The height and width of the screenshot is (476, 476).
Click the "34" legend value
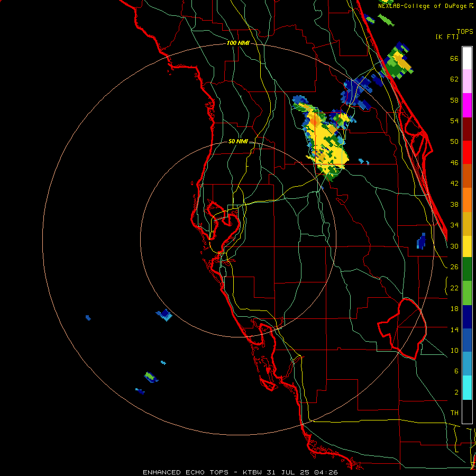pyautogui.click(x=454, y=225)
